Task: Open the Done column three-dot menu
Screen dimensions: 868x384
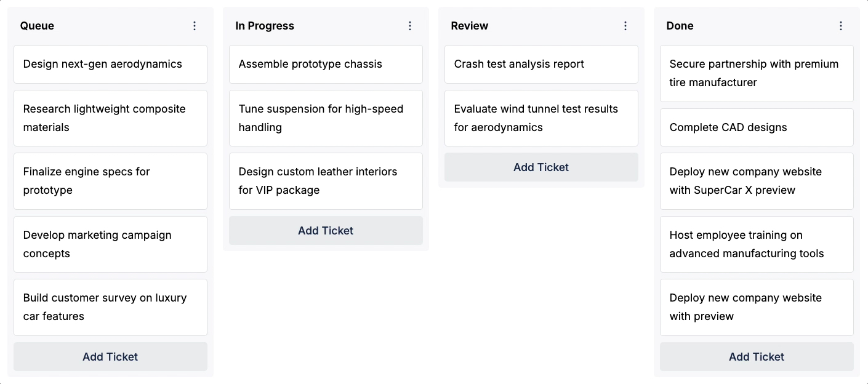Action: [x=841, y=26]
